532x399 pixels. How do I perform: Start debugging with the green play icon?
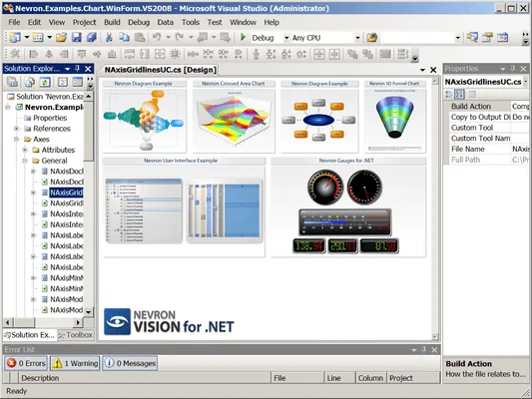pyautogui.click(x=243, y=37)
